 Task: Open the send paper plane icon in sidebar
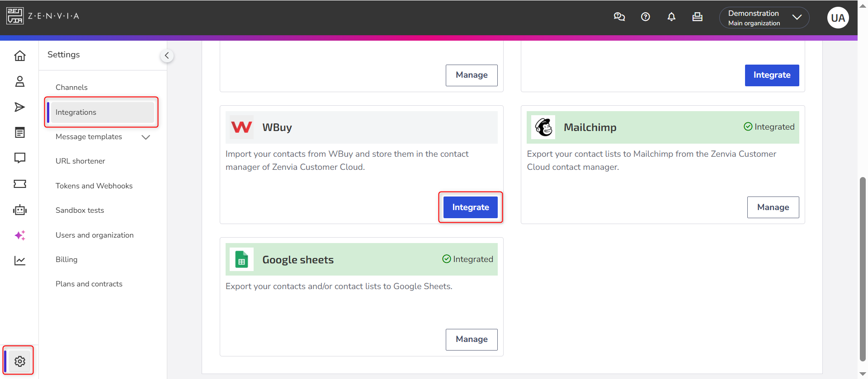tap(20, 107)
